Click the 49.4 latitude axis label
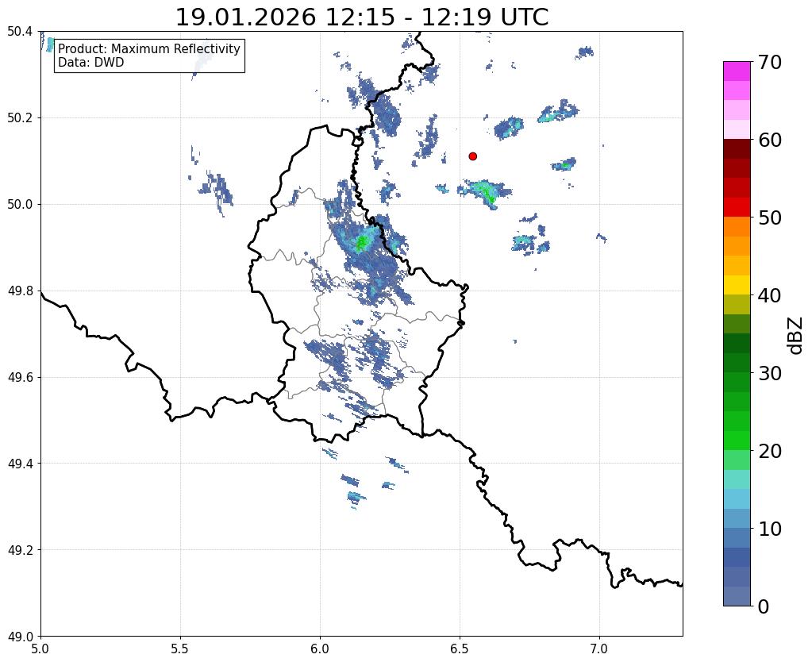Viewport: 812px width, 662px height. pos(20,463)
